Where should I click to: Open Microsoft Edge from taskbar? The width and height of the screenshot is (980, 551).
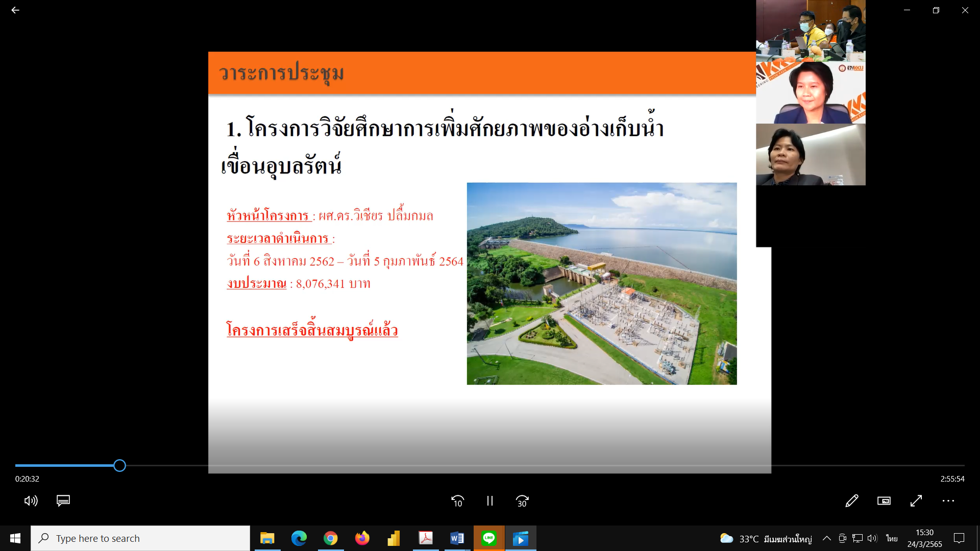pos(299,538)
